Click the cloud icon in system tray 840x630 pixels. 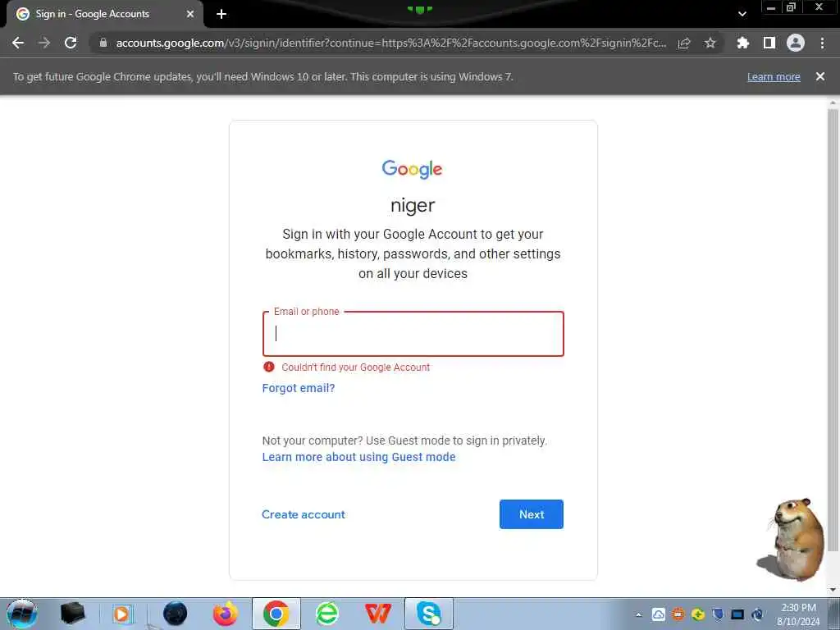(x=659, y=614)
